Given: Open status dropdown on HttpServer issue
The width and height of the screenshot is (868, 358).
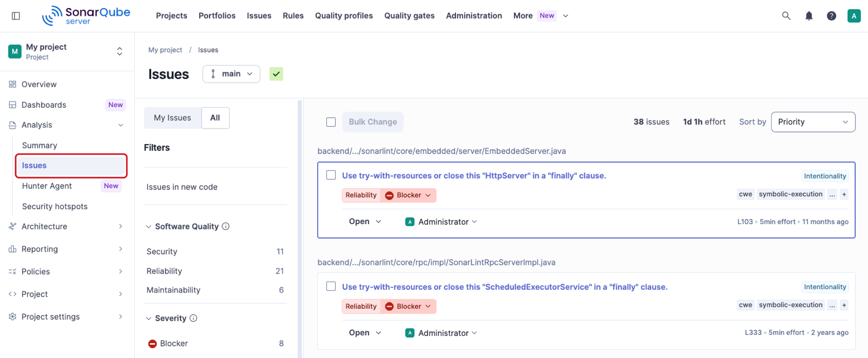Looking at the screenshot, I should [x=365, y=222].
